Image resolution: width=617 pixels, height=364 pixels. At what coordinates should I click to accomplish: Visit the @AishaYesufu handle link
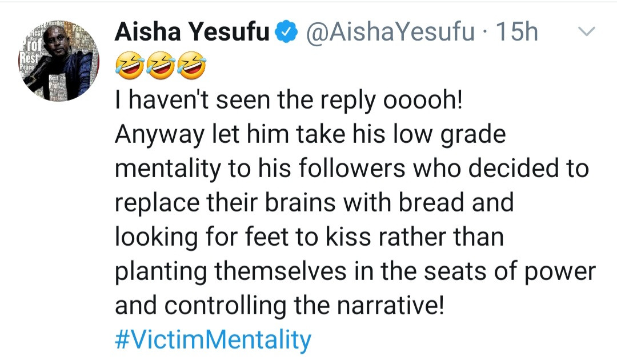(x=391, y=33)
